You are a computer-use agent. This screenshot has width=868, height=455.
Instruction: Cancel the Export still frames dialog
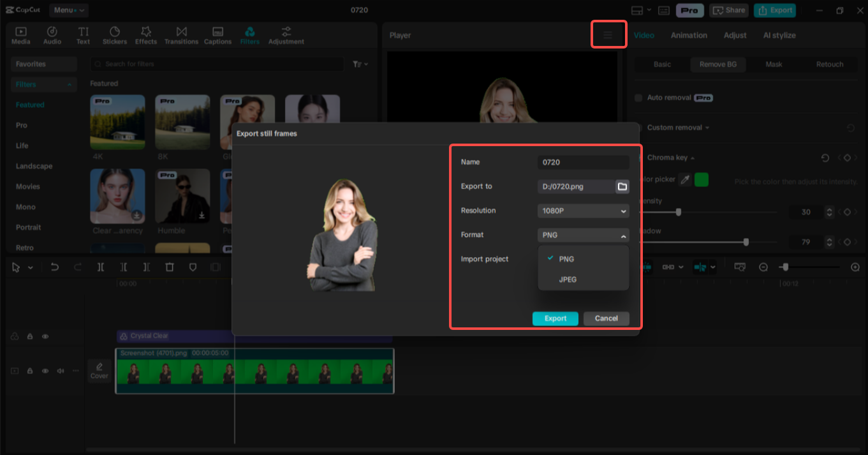click(605, 318)
